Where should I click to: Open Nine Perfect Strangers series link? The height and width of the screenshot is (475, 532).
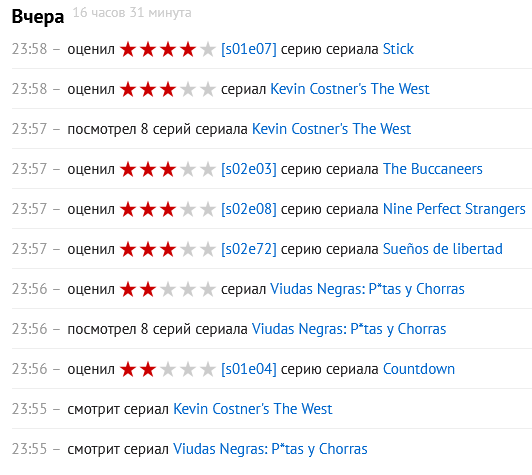pos(454,209)
